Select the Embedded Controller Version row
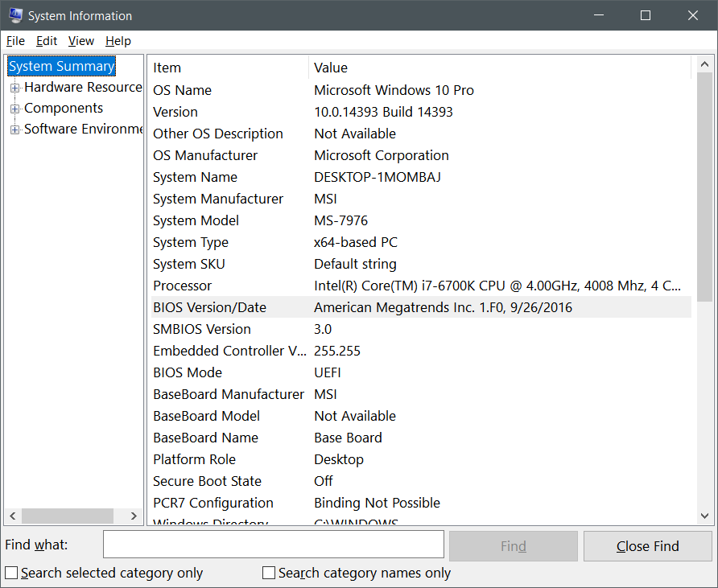This screenshot has height=588, width=718. pos(421,351)
